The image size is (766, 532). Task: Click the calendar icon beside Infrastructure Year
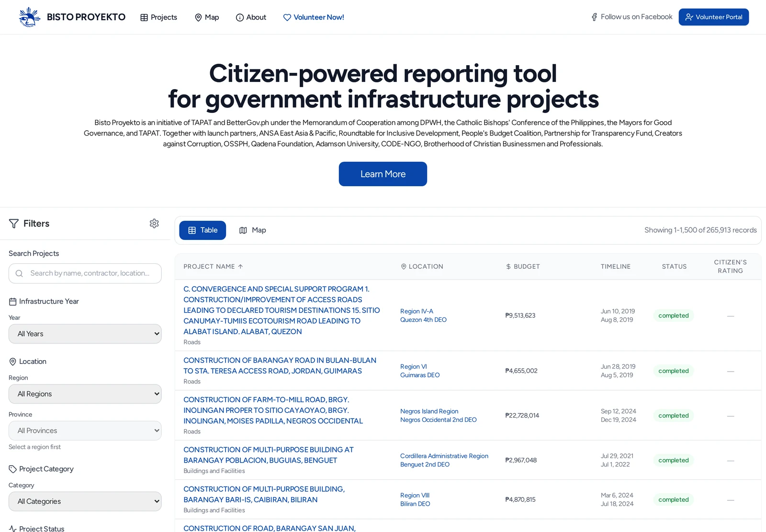13,302
